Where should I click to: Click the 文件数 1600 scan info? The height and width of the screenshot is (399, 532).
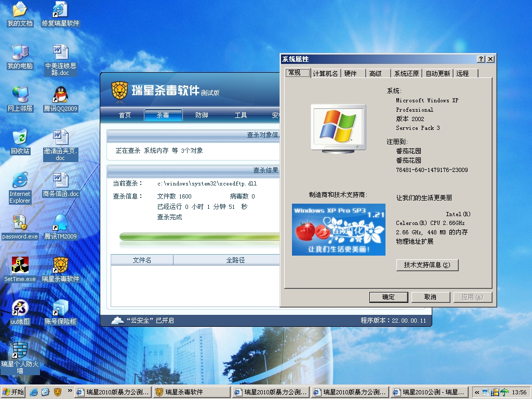(x=175, y=196)
